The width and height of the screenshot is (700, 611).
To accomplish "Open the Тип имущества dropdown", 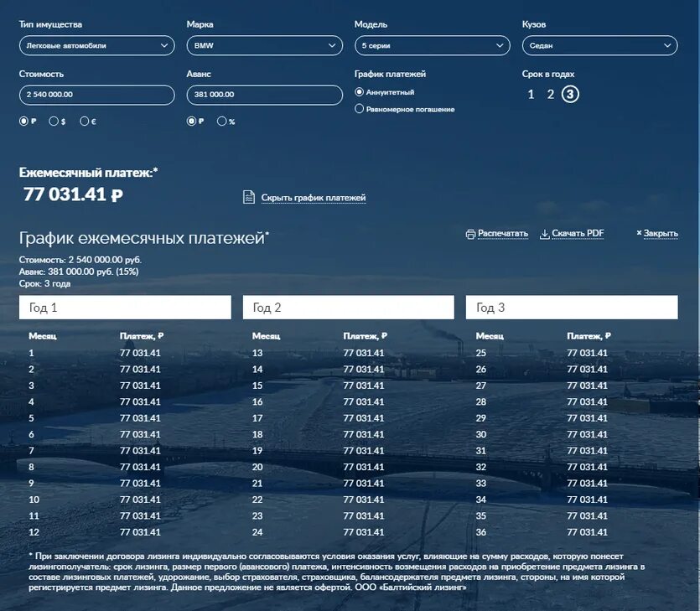I will (97, 45).
